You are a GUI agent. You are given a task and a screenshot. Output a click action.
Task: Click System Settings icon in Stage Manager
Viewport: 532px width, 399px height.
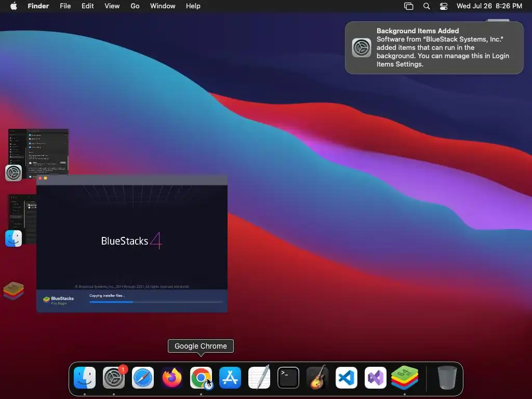coord(14,172)
